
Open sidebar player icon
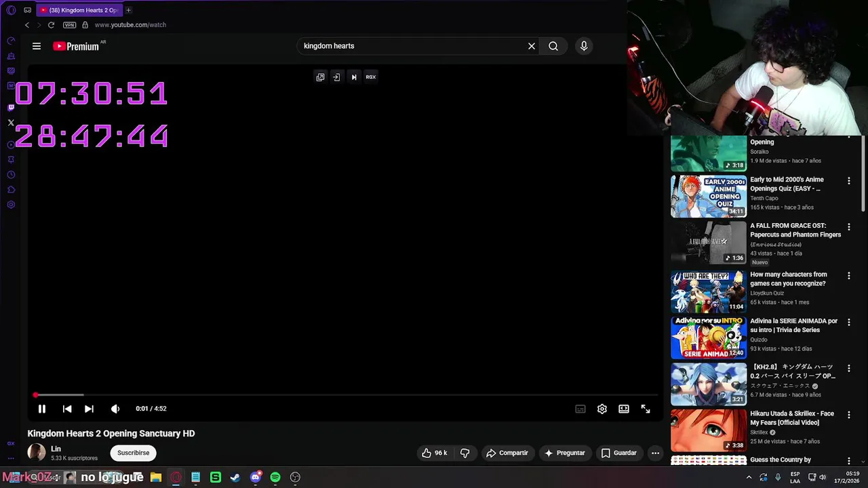coord(11,145)
